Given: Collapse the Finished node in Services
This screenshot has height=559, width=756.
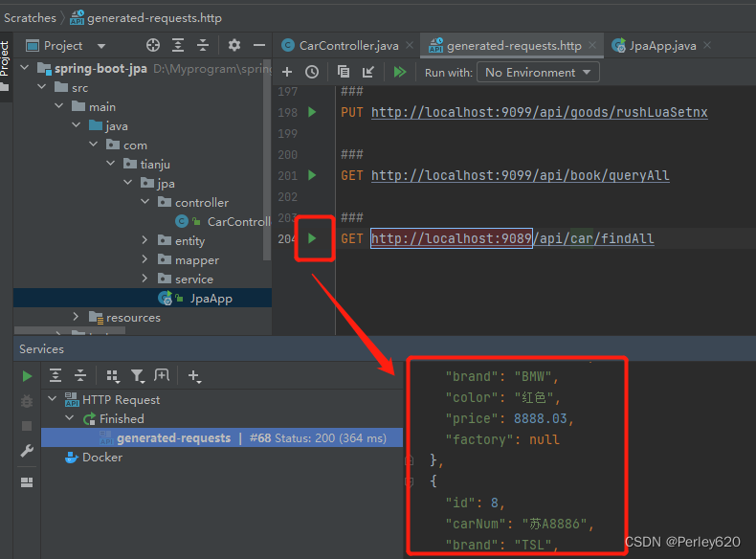Looking at the screenshot, I should [70, 418].
